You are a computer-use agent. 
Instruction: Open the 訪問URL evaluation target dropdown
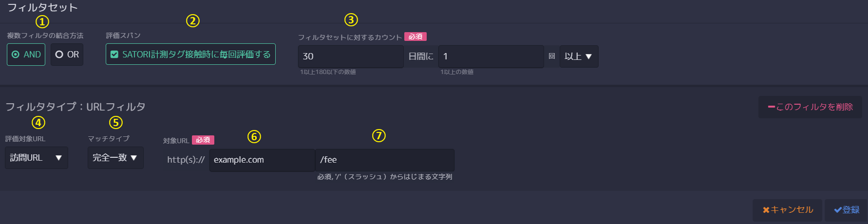(37, 158)
